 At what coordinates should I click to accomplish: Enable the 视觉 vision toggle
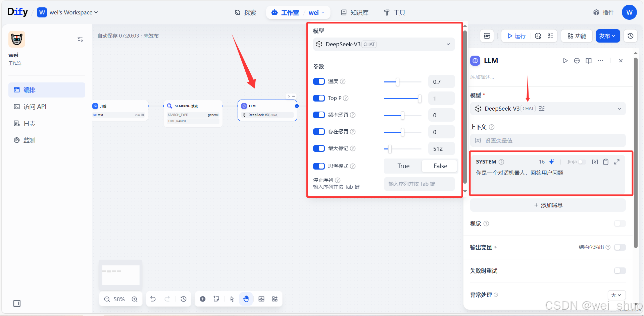click(620, 224)
